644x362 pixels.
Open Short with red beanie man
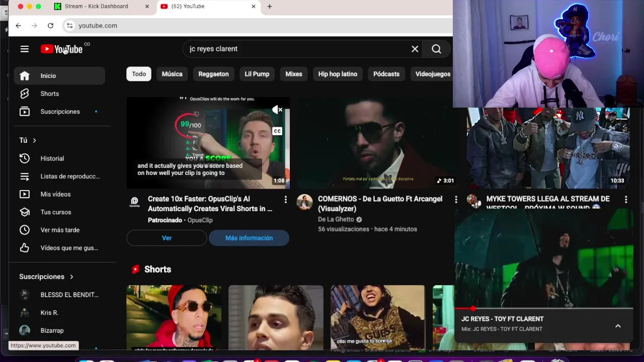174,317
